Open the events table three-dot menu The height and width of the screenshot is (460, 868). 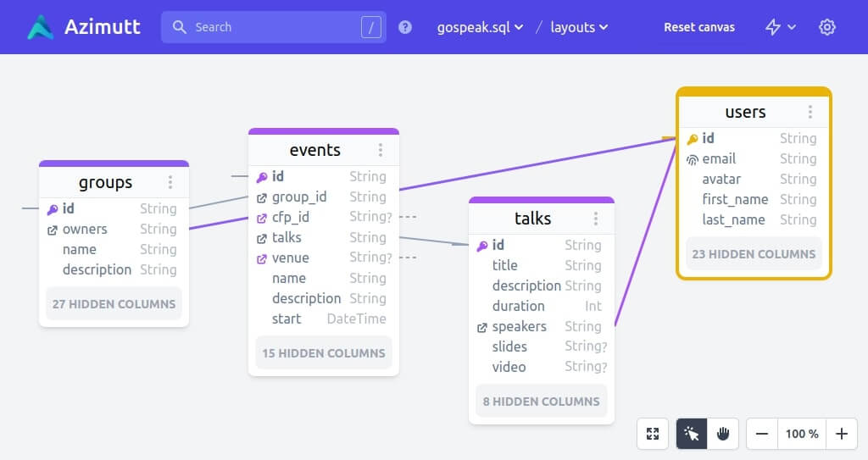[380, 150]
